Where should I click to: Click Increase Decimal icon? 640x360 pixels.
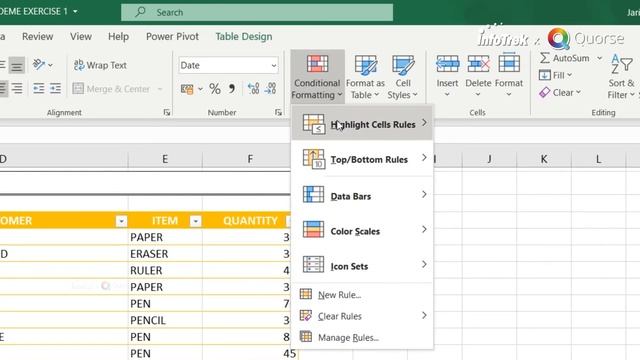(253, 89)
